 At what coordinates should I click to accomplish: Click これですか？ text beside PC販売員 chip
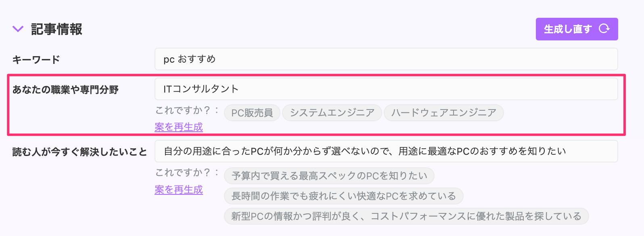point(187,110)
